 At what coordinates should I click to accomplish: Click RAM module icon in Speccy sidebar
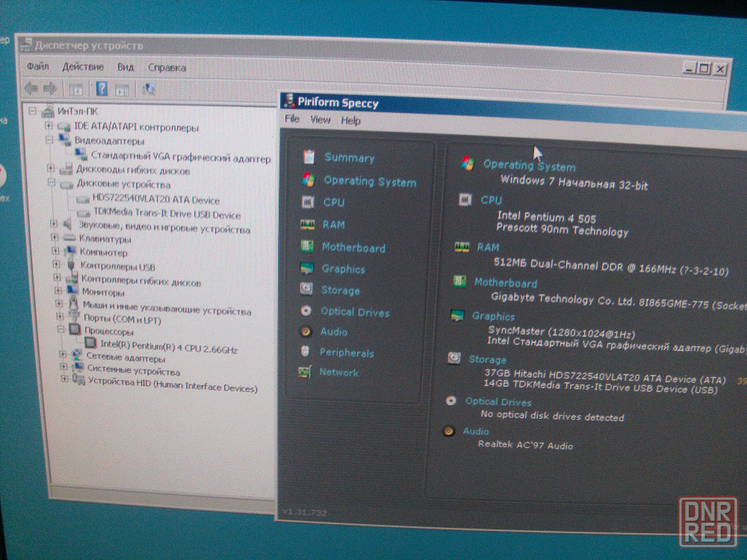click(x=307, y=224)
